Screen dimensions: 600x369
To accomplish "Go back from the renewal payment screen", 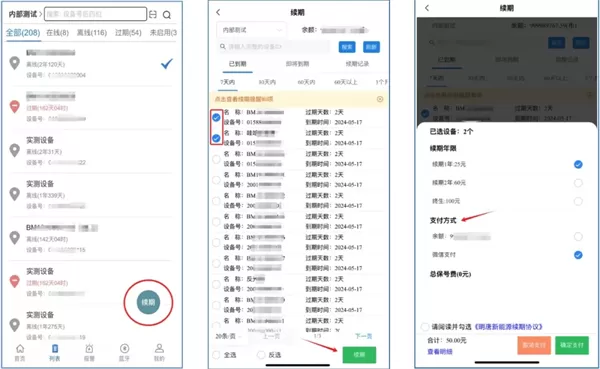I will coord(427,8).
